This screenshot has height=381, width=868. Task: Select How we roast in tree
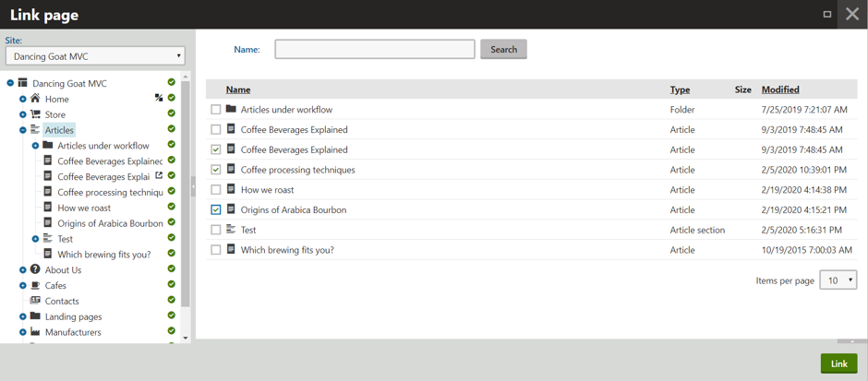pos(84,208)
